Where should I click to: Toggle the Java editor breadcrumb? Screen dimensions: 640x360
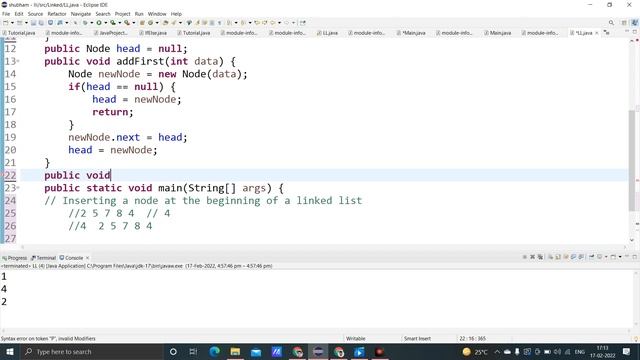point(189,23)
